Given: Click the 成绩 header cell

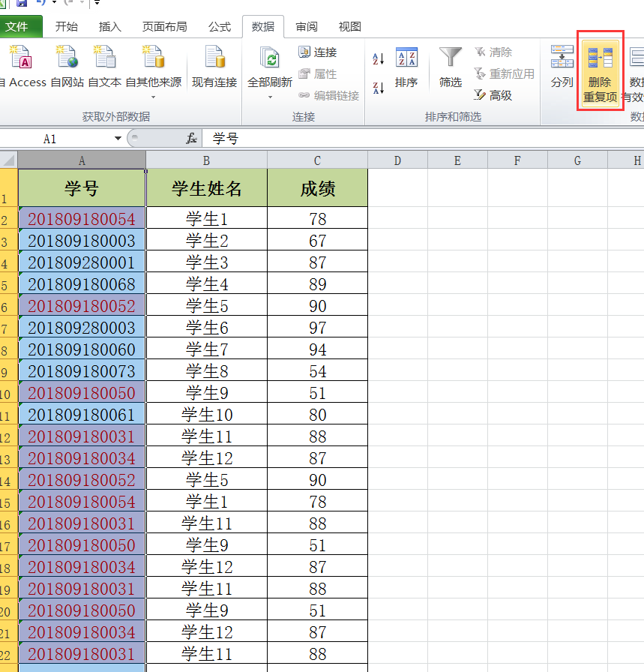Looking at the screenshot, I should (317, 188).
